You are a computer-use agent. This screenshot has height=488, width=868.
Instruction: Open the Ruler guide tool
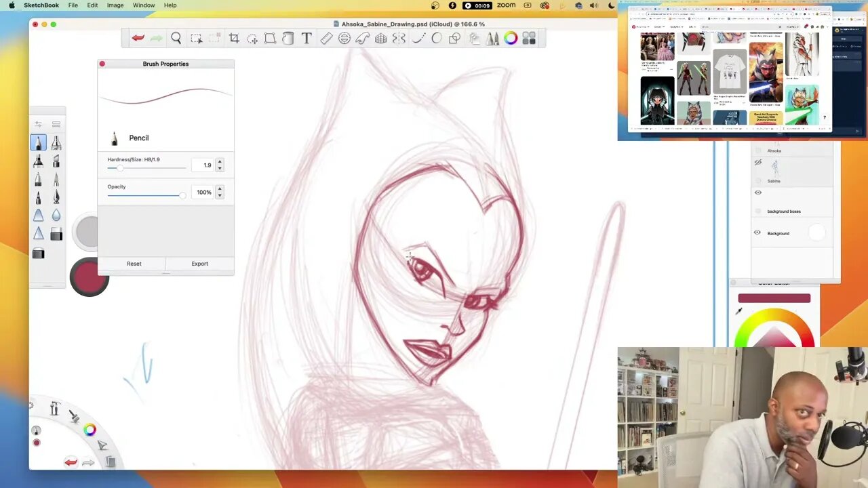coord(326,39)
